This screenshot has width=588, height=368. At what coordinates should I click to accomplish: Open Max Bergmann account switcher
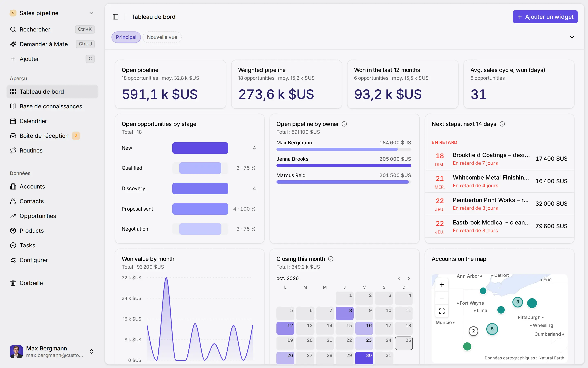(52, 351)
